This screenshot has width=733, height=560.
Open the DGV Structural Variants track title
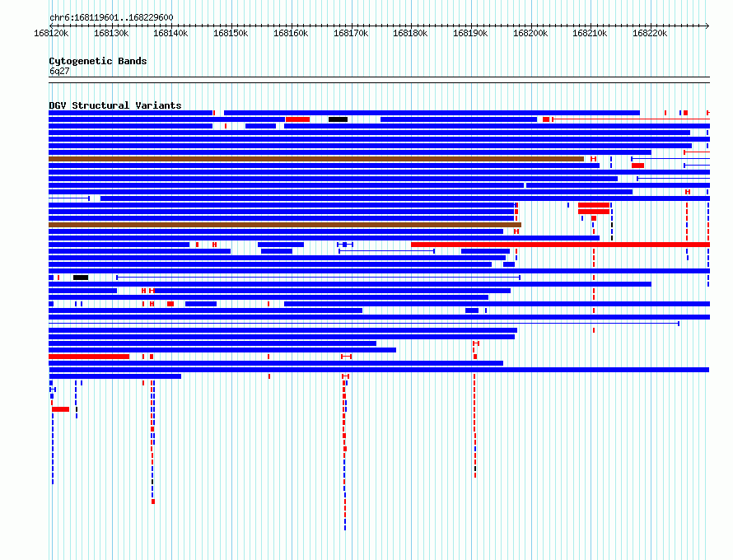115,105
